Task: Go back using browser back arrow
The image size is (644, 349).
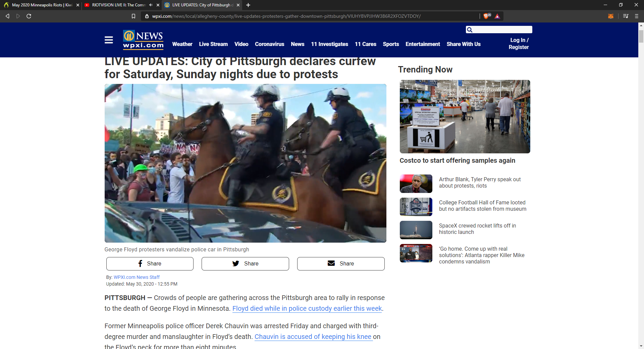Action: [7, 16]
